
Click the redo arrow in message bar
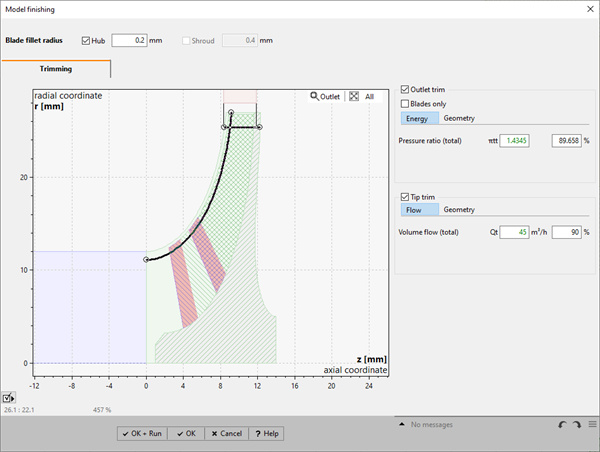point(577,425)
